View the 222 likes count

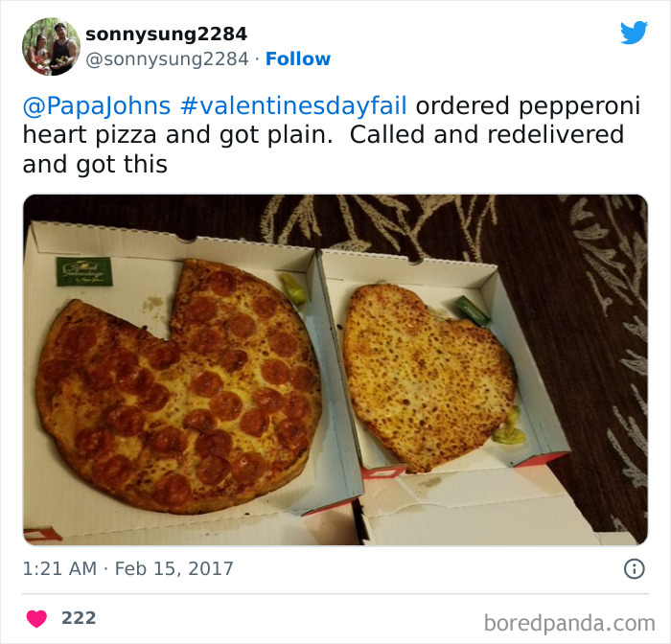pos(79,618)
